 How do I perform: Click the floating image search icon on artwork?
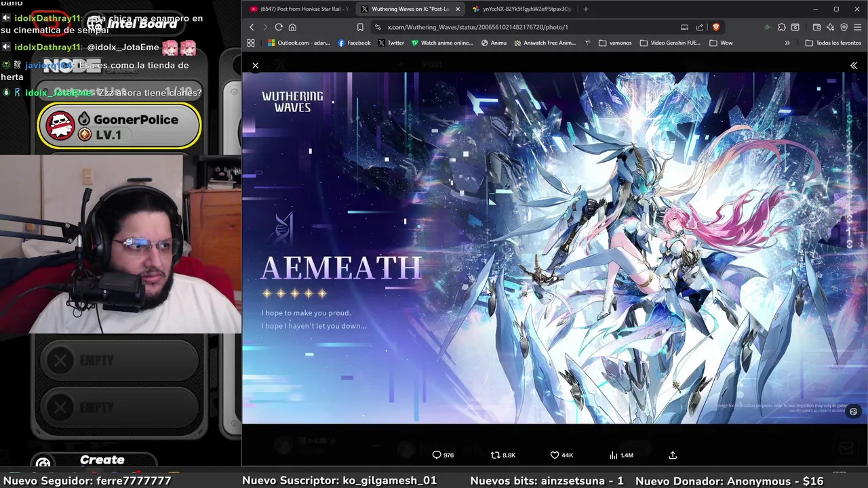tap(854, 411)
